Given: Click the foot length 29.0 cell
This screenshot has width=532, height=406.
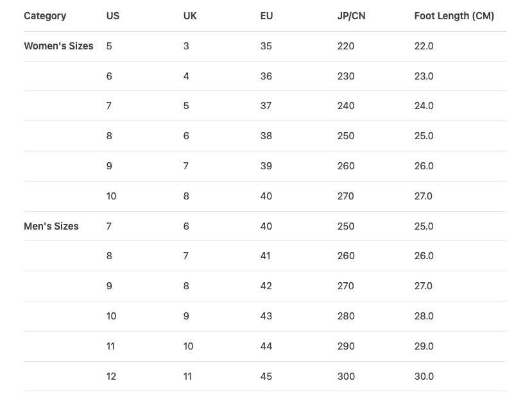Looking at the screenshot, I should (x=424, y=346).
